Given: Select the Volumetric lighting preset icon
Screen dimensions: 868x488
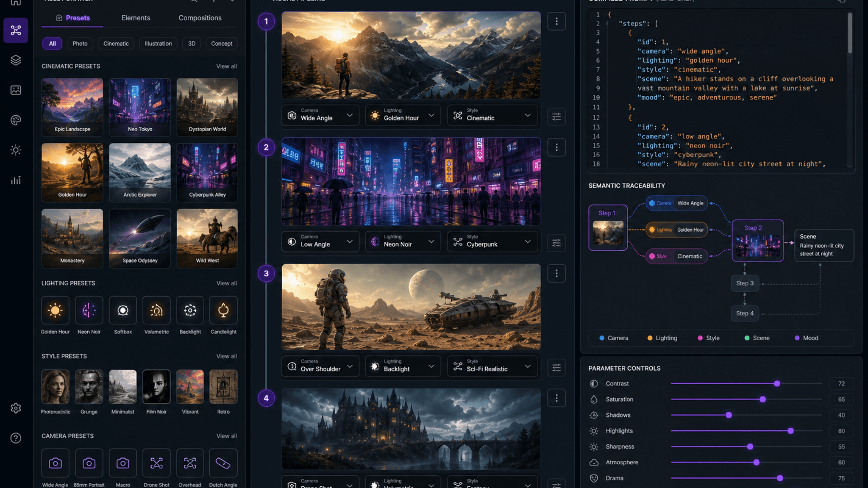Looking at the screenshot, I should [x=156, y=310].
